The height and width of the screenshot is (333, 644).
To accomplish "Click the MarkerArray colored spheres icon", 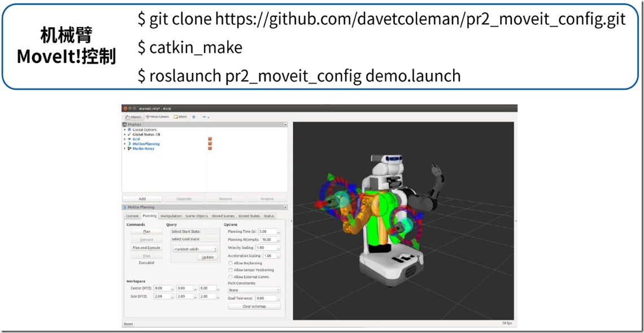I will 129,149.
